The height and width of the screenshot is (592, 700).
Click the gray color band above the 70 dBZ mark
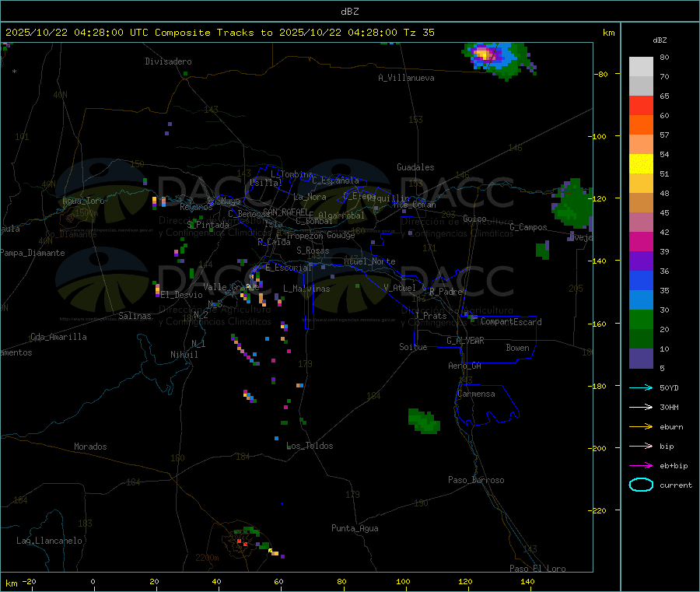click(641, 67)
